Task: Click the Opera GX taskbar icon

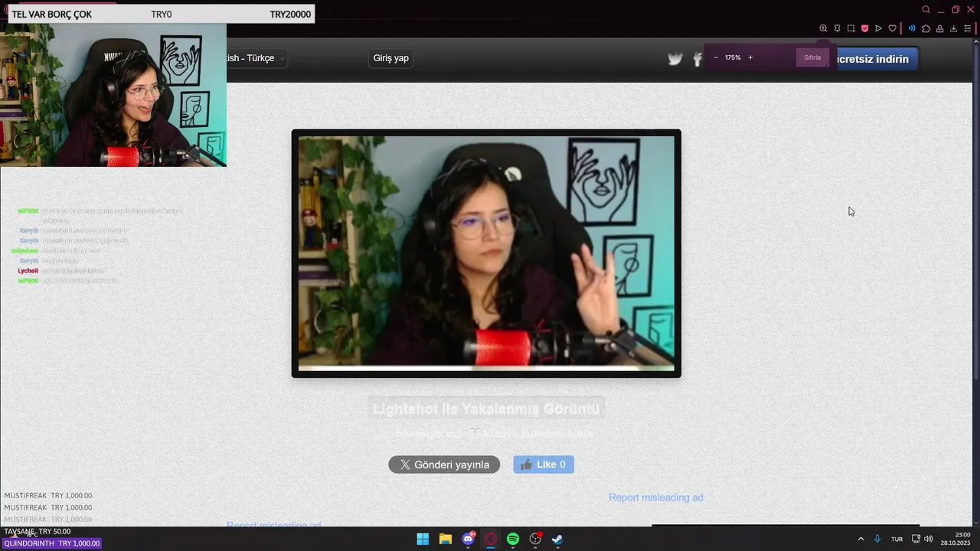Action: [x=491, y=539]
